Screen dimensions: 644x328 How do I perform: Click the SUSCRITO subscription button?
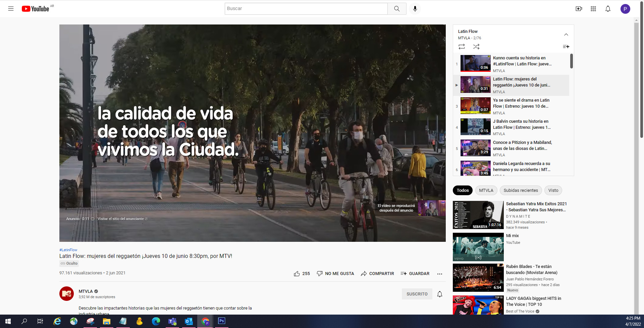pyautogui.click(x=417, y=294)
